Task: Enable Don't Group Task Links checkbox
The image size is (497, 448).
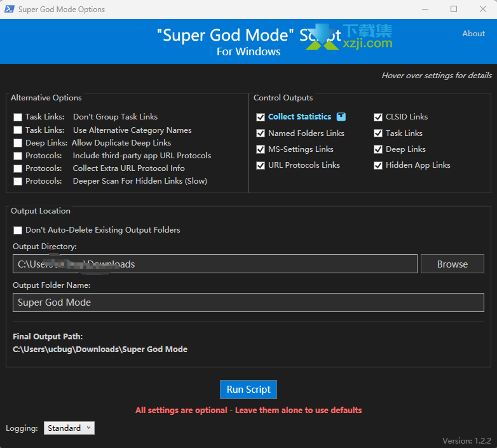Action: point(18,117)
